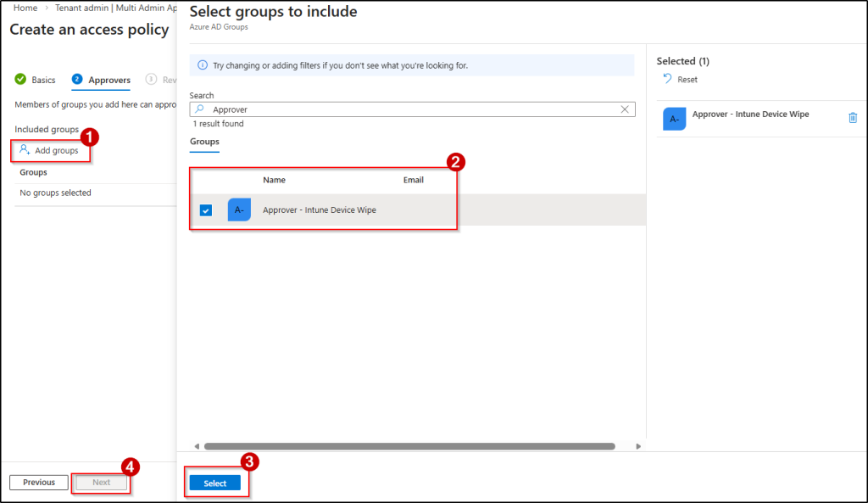Click the Next button

coord(100,482)
